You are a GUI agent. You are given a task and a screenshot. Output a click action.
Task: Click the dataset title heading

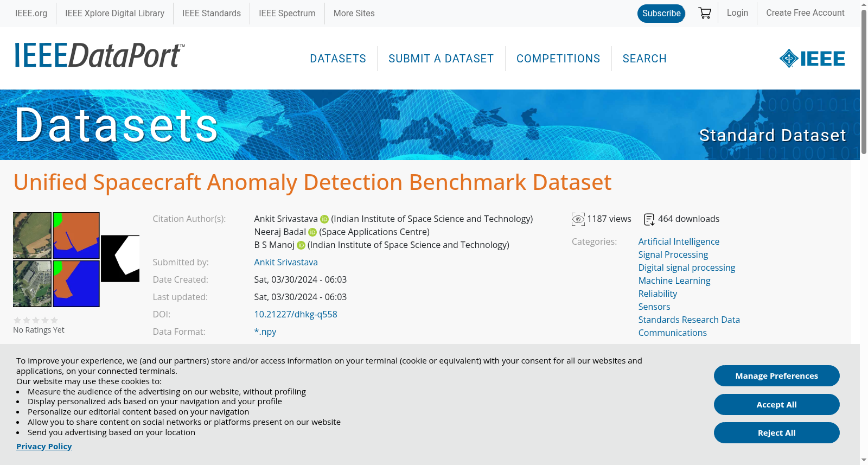[x=312, y=182]
